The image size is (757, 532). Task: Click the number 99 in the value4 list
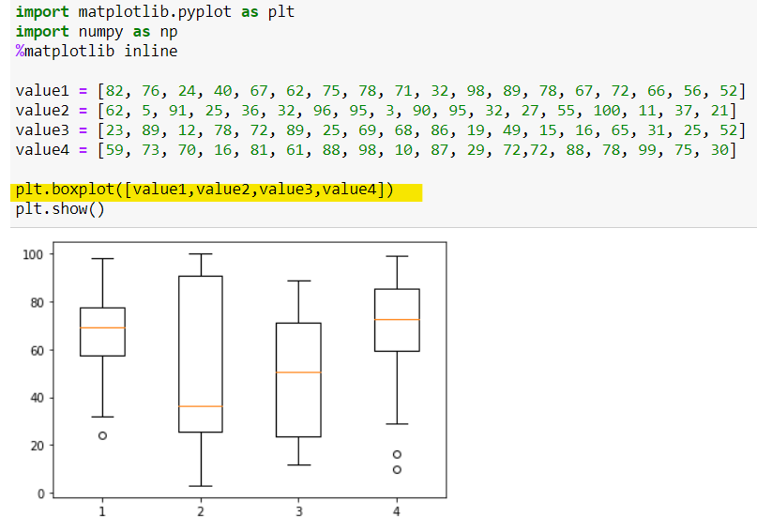pos(647,150)
